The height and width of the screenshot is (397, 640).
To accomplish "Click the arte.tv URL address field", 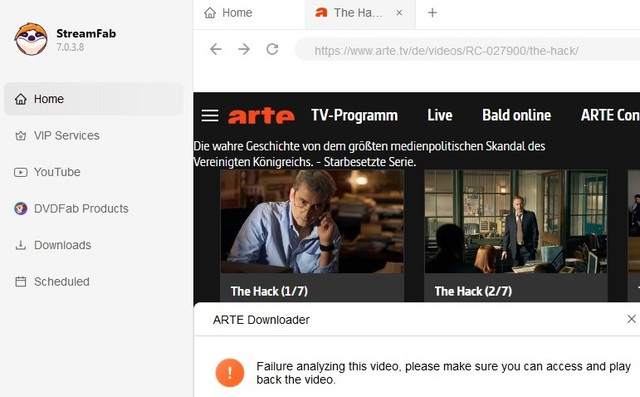I will click(467, 50).
